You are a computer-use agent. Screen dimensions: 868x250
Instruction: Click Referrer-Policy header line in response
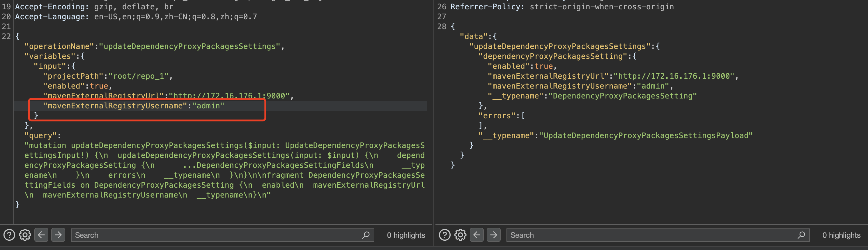point(562,7)
